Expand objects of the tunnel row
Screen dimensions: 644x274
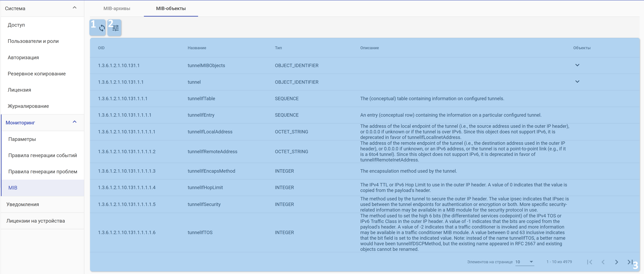coord(577,82)
